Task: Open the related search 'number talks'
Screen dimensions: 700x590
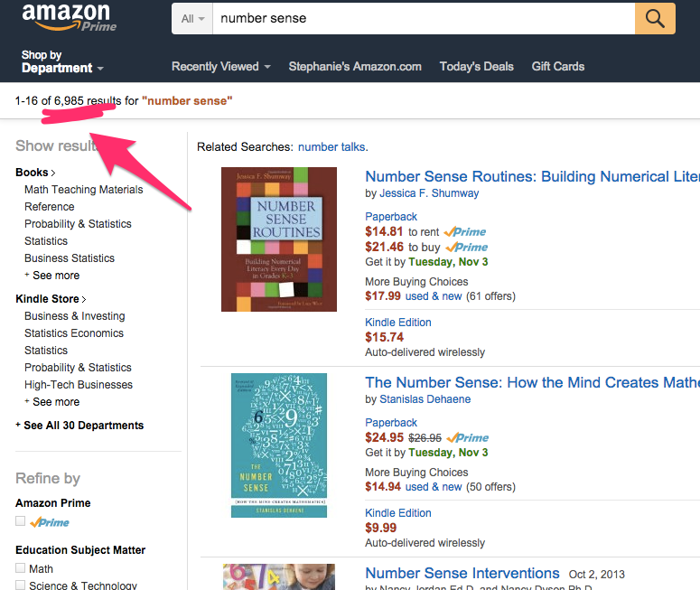Action: 331,146
